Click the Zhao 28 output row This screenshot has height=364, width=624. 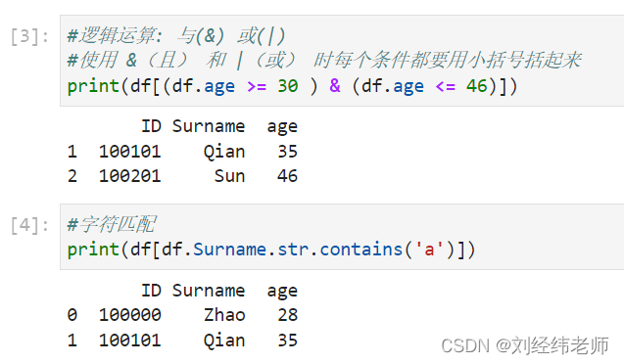click(x=182, y=315)
